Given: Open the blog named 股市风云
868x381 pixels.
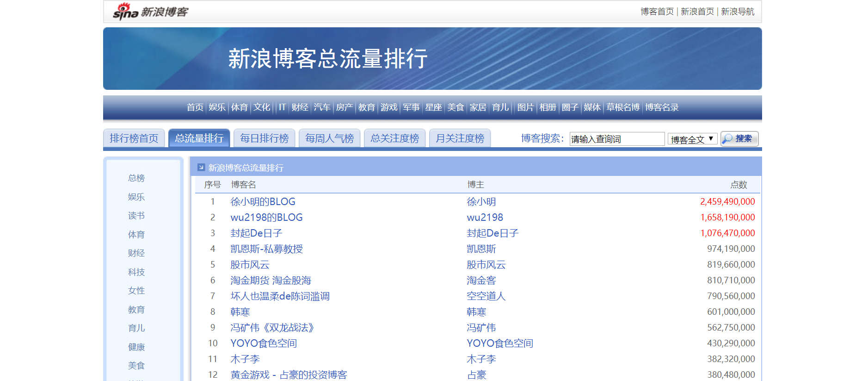Looking at the screenshot, I should coord(250,265).
